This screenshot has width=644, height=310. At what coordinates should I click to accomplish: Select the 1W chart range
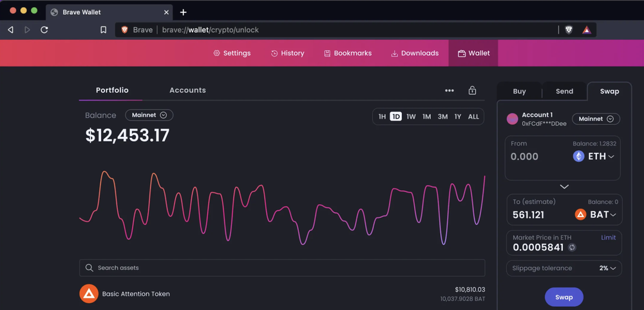pyautogui.click(x=411, y=117)
